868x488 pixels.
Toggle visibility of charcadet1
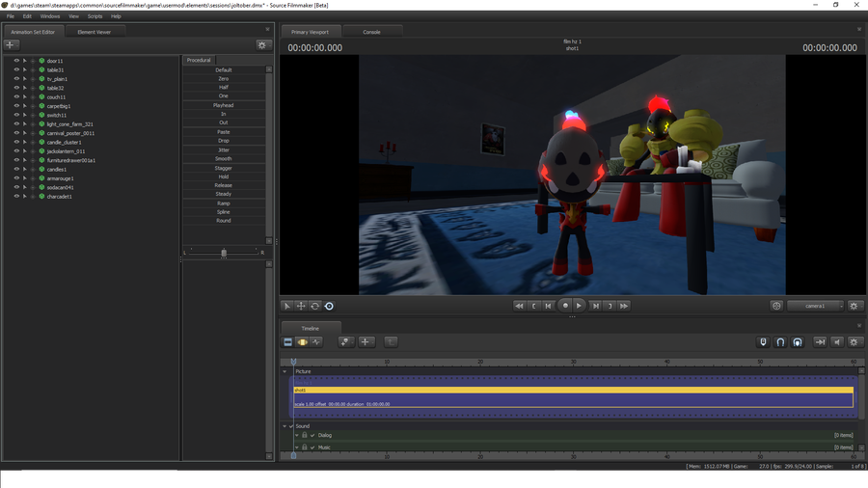click(16, 197)
